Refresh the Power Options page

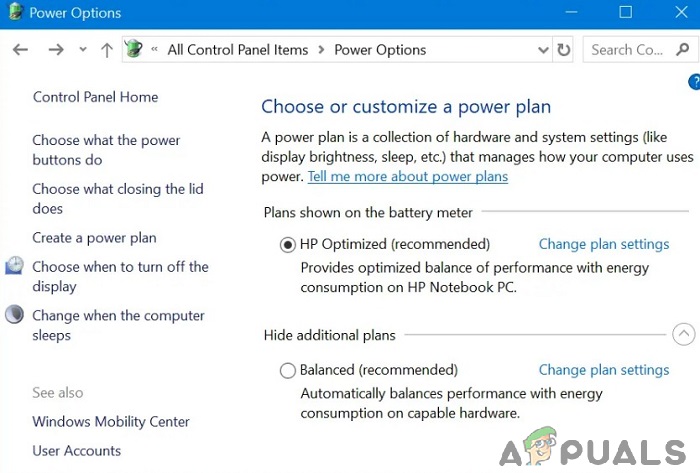[564, 50]
